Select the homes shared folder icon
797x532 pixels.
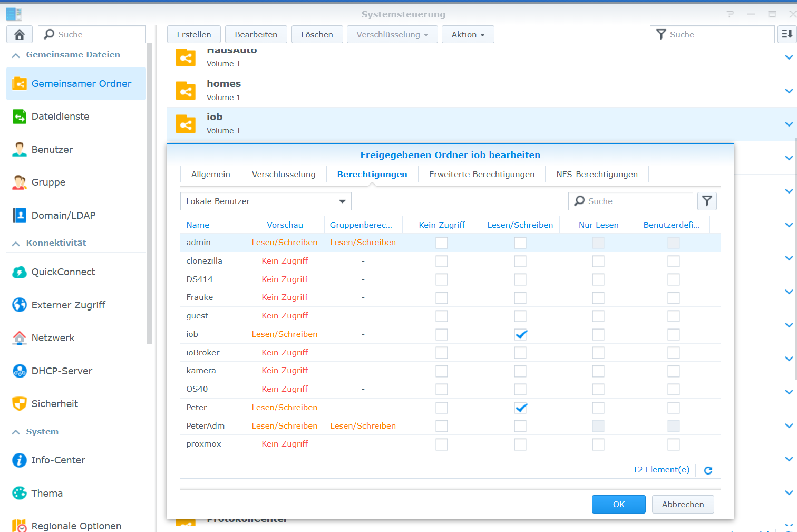point(186,91)
